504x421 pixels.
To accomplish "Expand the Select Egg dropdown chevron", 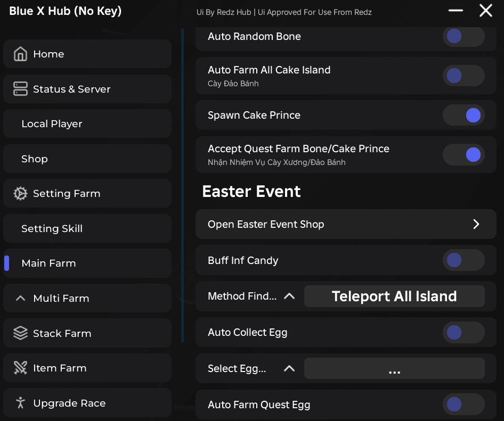I will click(289, 368).
